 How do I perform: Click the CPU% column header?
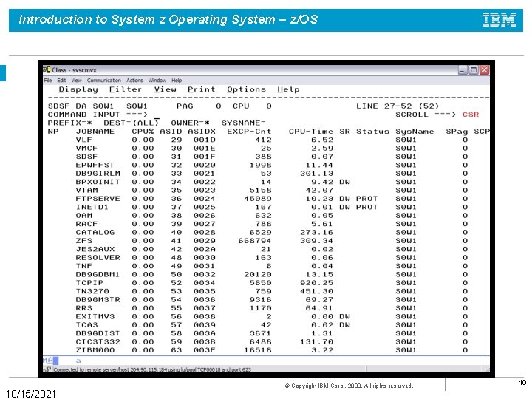coord(143,132)
